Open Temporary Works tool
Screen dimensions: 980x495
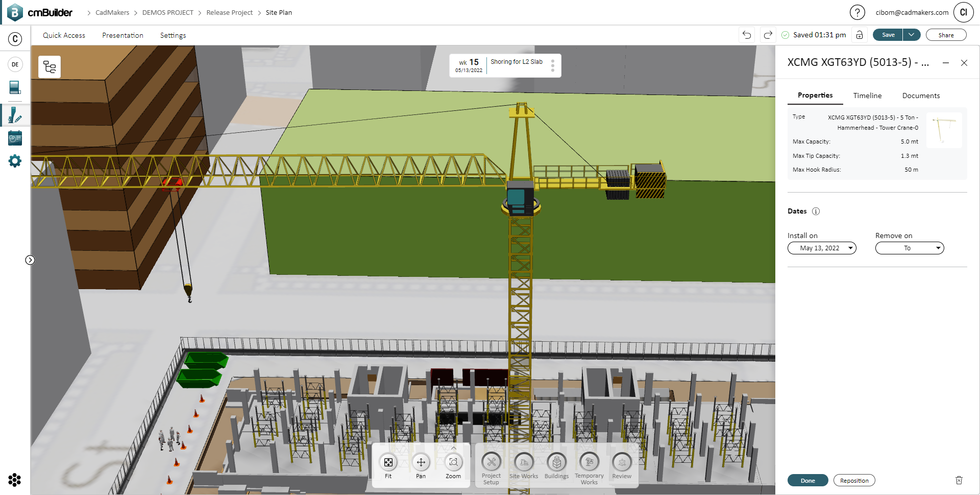pyautogui.click(x=589, y=468)
